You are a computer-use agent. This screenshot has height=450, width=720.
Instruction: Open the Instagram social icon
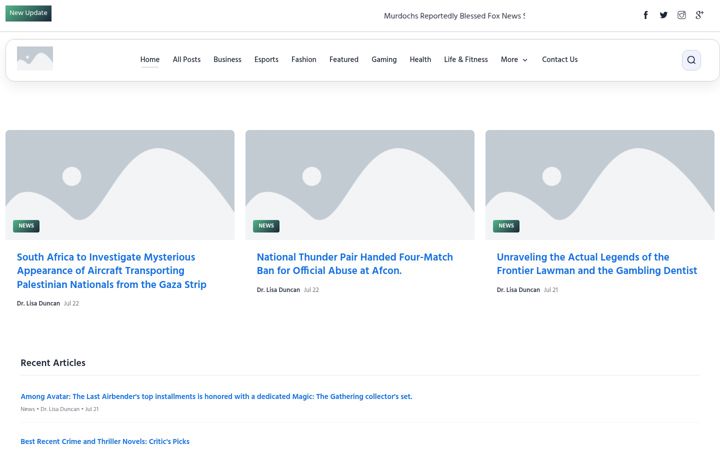681,15
